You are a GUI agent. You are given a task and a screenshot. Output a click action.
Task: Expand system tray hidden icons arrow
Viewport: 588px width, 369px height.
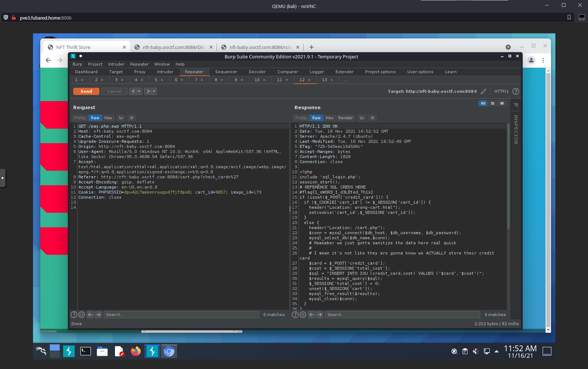click(x=497, y=351)
